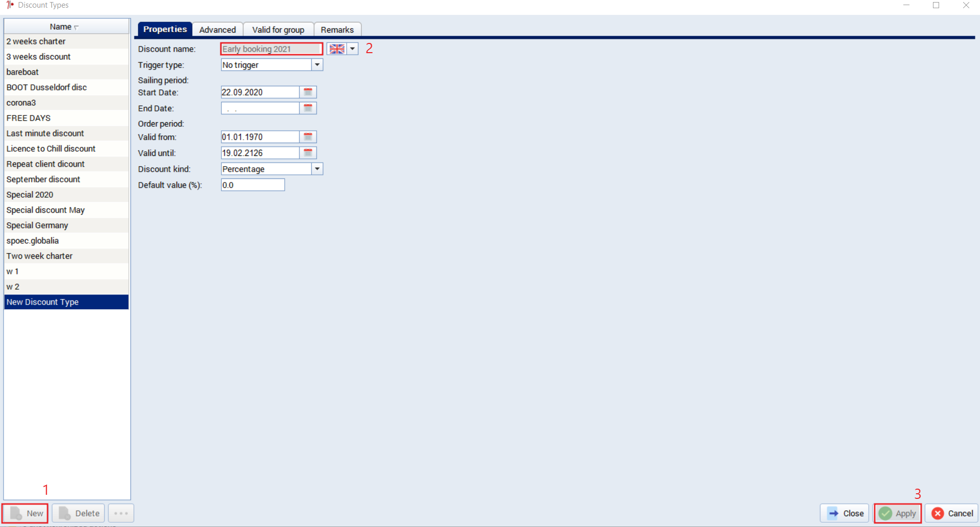Select 'Two week charter' in the list
This screenshot has height=527, width=980.
66,256
